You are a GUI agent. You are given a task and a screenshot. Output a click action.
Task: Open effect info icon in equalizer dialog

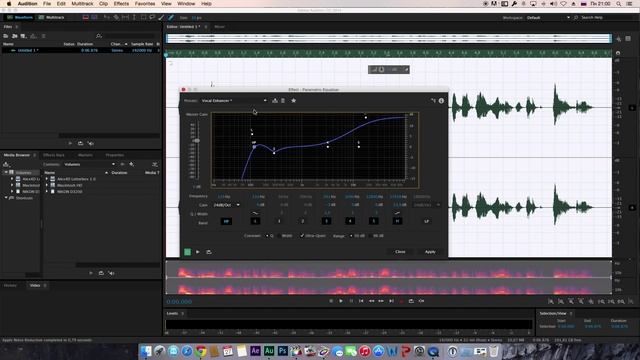[441, 101]
